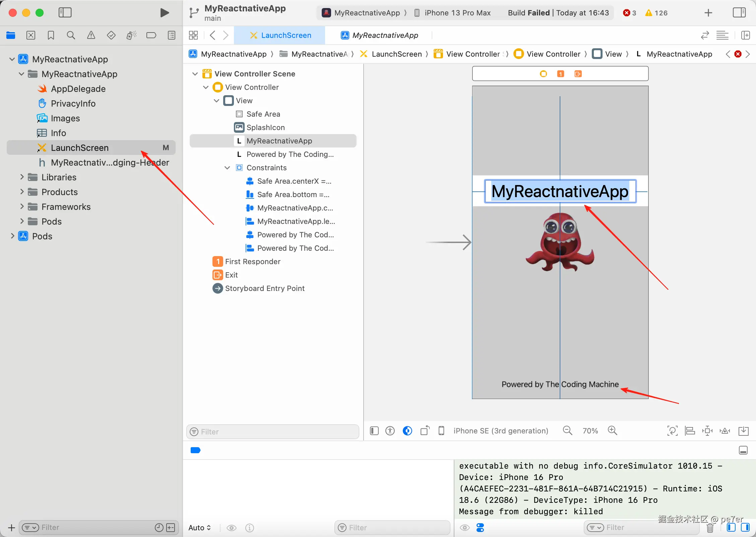Open the Issue navigator warning icon
The height and width of the screenshot is (537, 756).
pos(91,35)
